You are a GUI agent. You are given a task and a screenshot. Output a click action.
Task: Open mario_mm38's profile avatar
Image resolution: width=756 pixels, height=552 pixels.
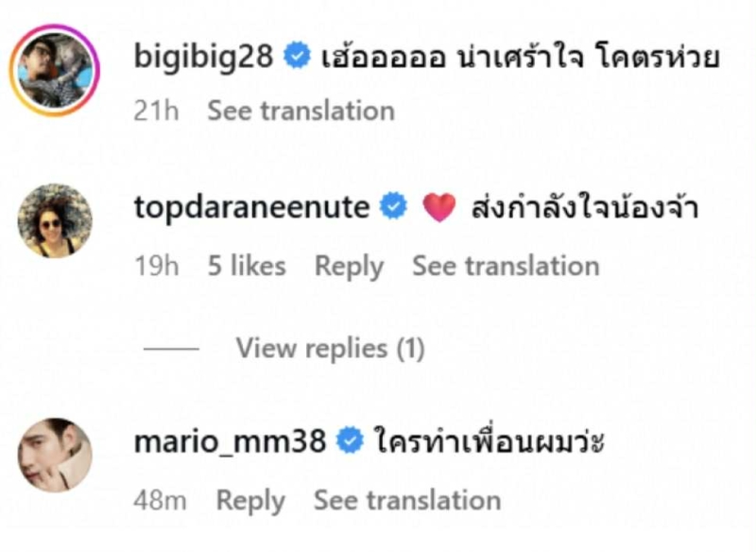55,455
